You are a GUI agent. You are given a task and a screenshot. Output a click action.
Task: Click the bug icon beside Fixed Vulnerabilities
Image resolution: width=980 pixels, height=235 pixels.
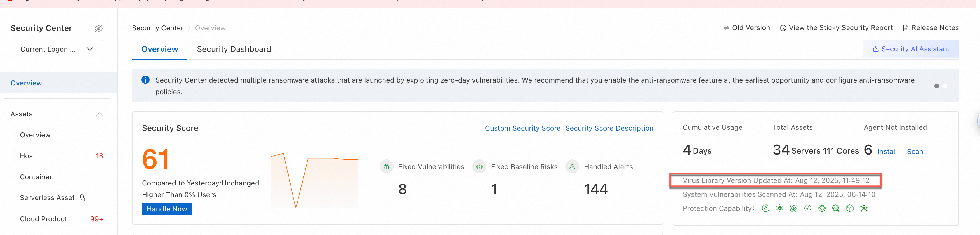(x=387, y=167)
